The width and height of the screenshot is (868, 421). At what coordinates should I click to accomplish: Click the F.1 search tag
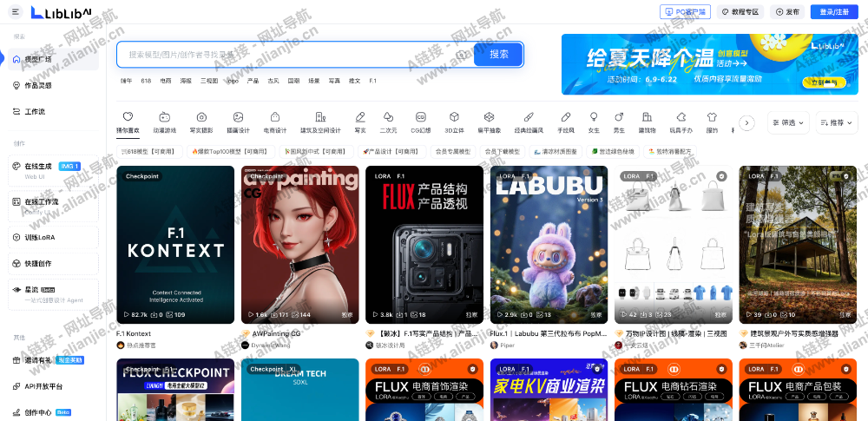coord(372,81)
